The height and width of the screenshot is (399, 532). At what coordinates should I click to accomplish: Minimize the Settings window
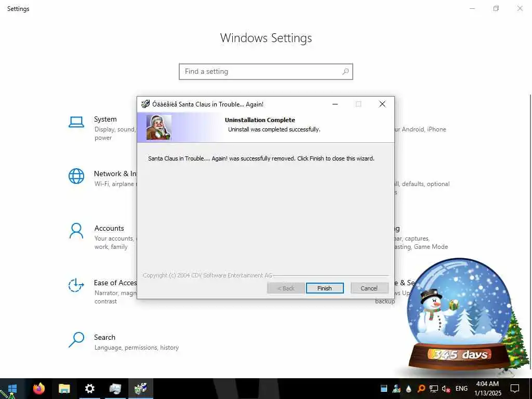coord(472,8)
